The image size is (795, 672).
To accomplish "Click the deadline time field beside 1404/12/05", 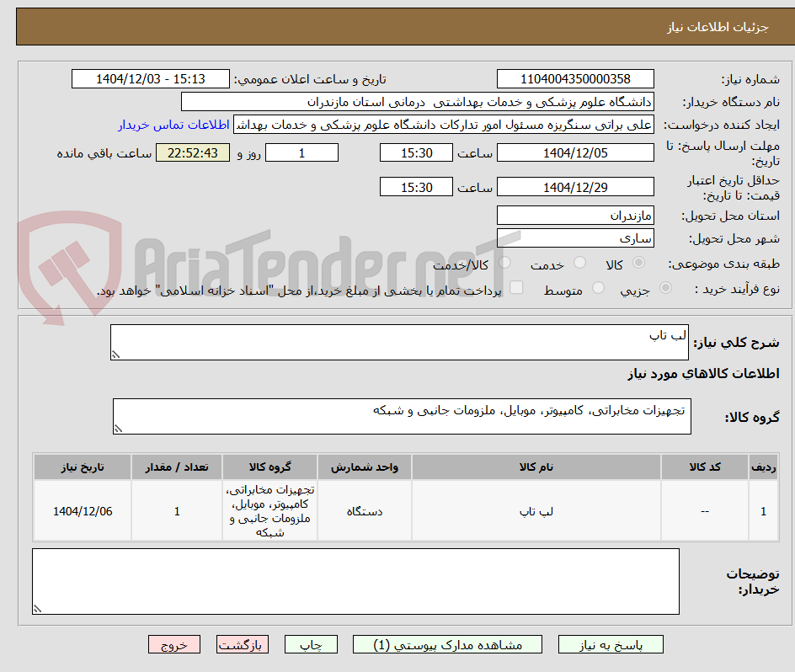I will tap(416, 152).
